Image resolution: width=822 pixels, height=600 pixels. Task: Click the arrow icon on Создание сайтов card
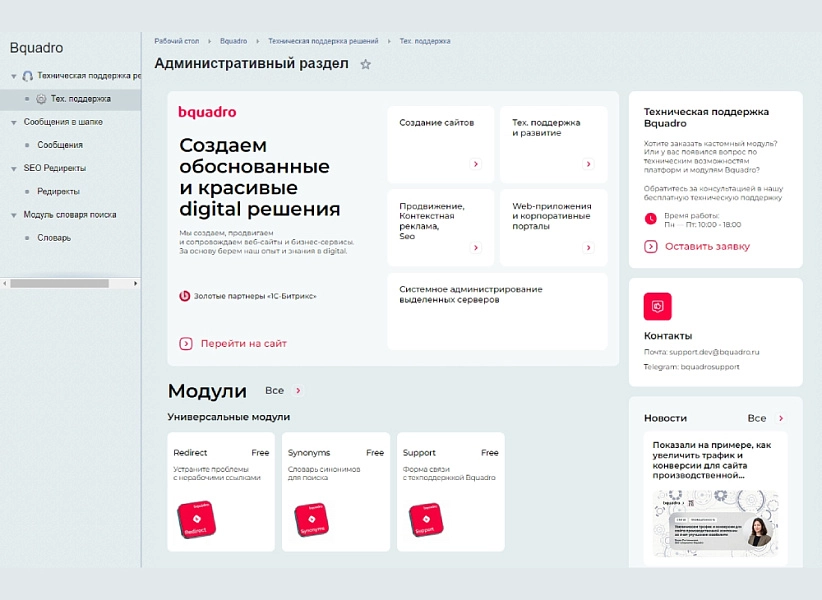point(475,164)
